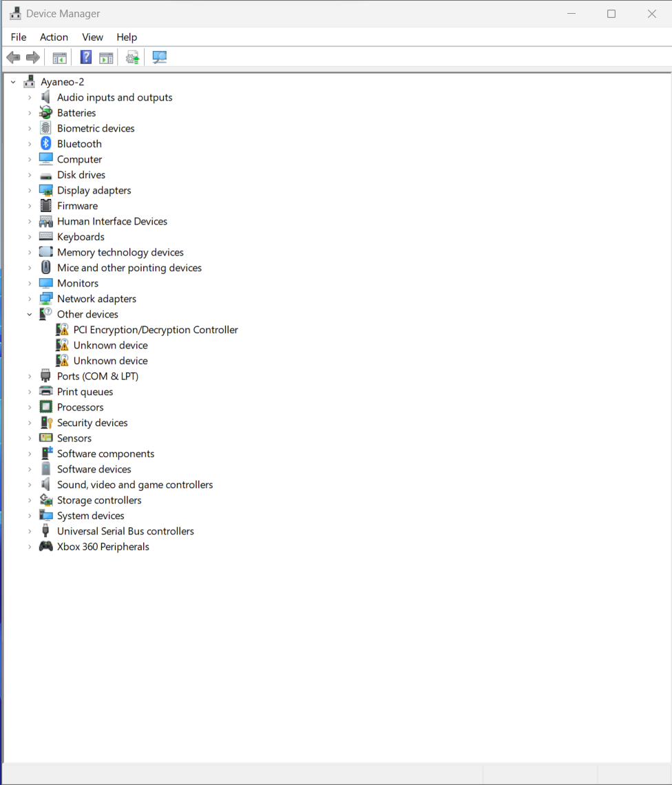Select PCI Encryption/Decryption Controller device
The width and height of the screenshot is (672, 785).
click(x=156, y=330)
